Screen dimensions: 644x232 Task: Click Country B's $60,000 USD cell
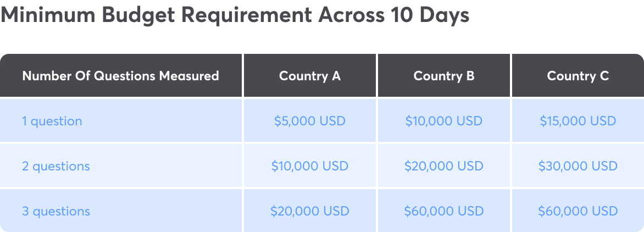[443, 212]
